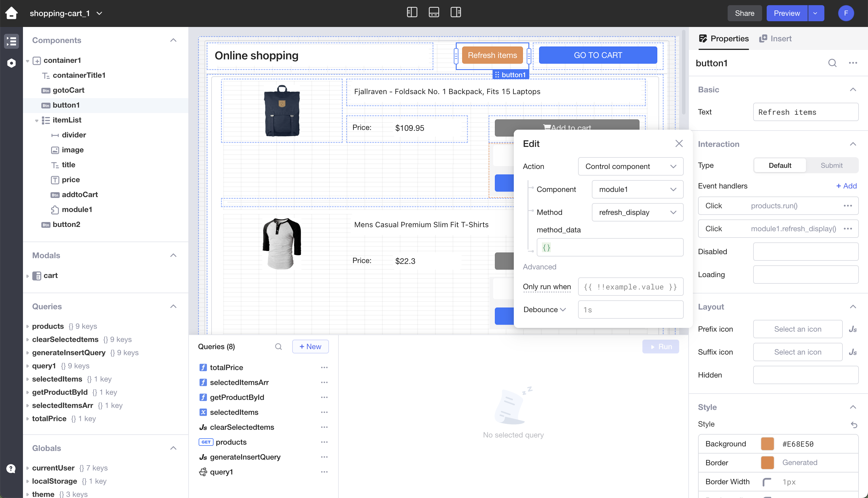Open the settings hexagon icon in sidebar
The height and width of the screenshot is (498, 868).
click(11, 63)
